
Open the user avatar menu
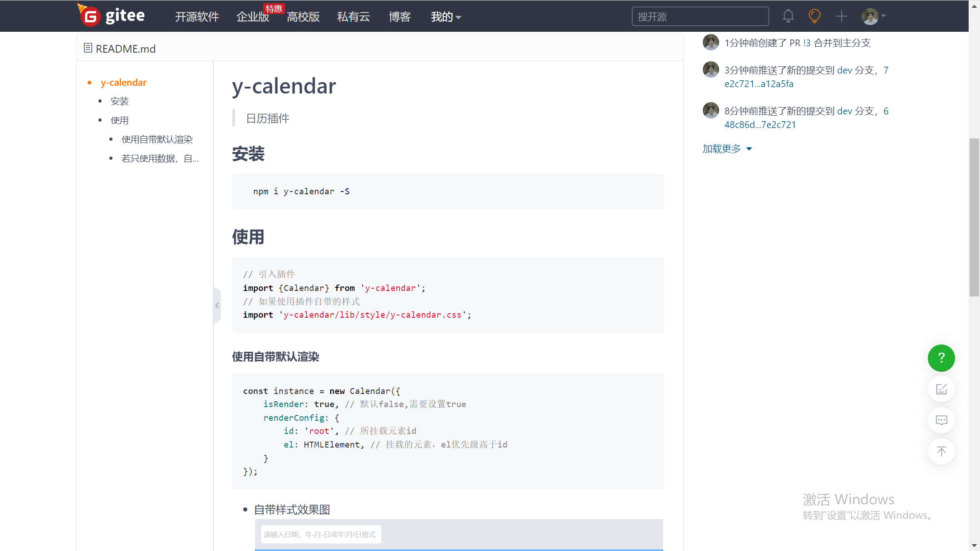[873, 16]
